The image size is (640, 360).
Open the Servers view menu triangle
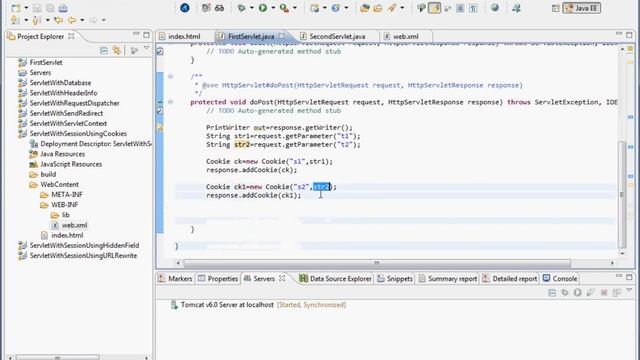(x=629, y=291)
